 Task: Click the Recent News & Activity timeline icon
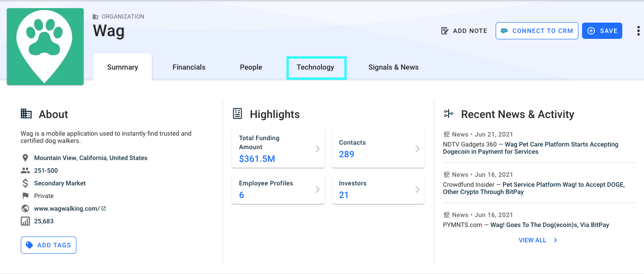pyautogui.click(x=449, y=113)
